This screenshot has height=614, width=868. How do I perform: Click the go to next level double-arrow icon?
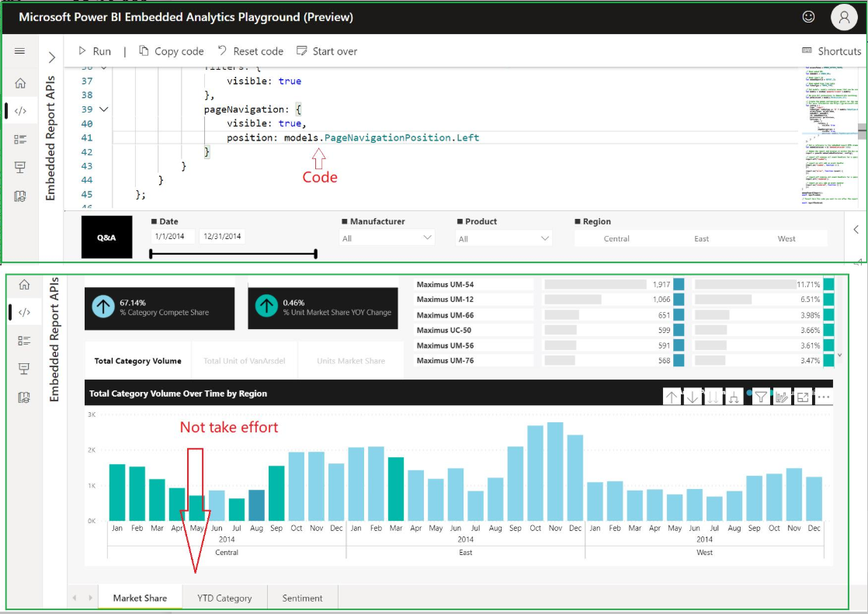point(713,397)
